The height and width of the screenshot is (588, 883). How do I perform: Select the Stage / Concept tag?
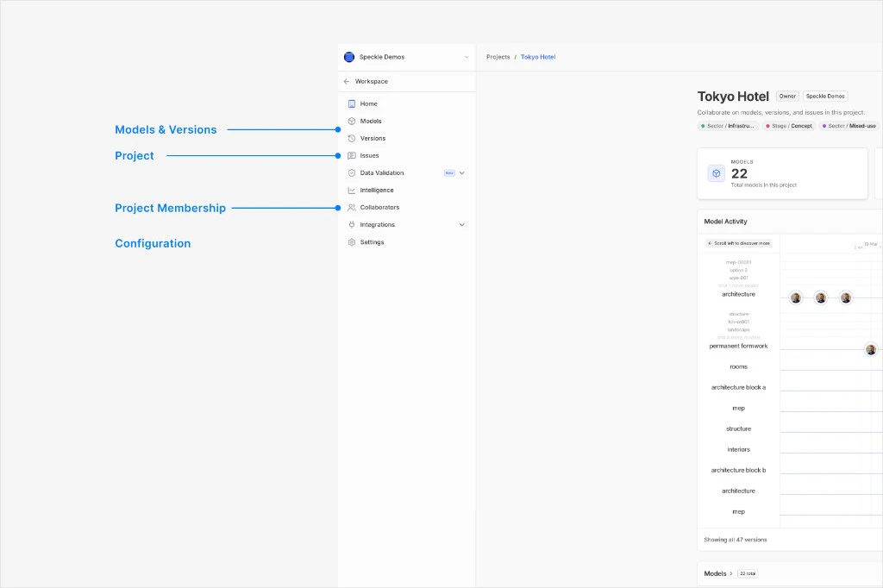(x=790, y=126)
